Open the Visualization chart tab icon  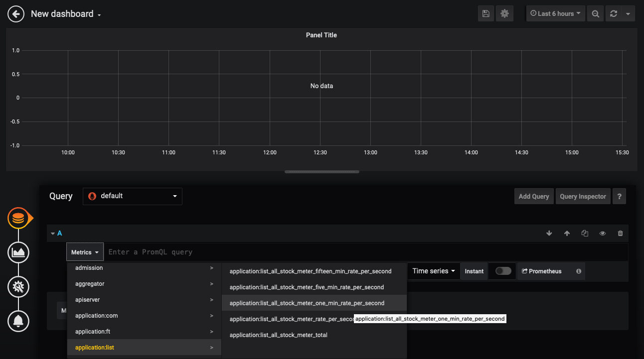18,252
